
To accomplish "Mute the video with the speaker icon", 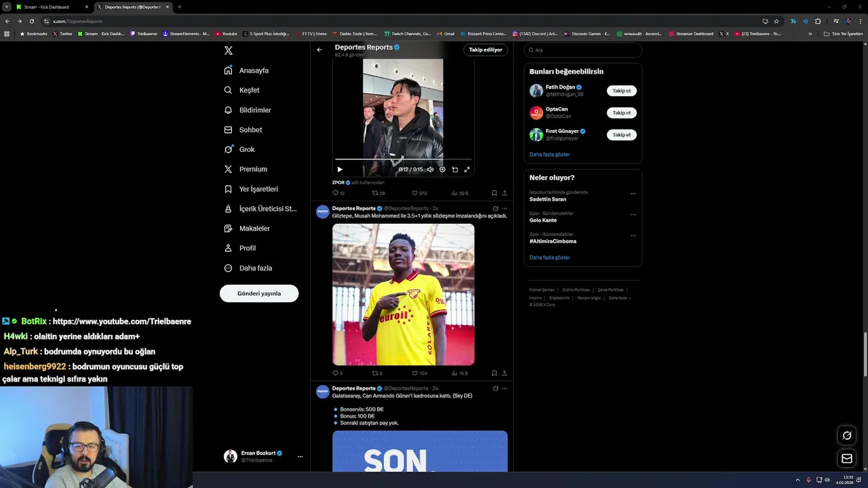I will 430,169.
